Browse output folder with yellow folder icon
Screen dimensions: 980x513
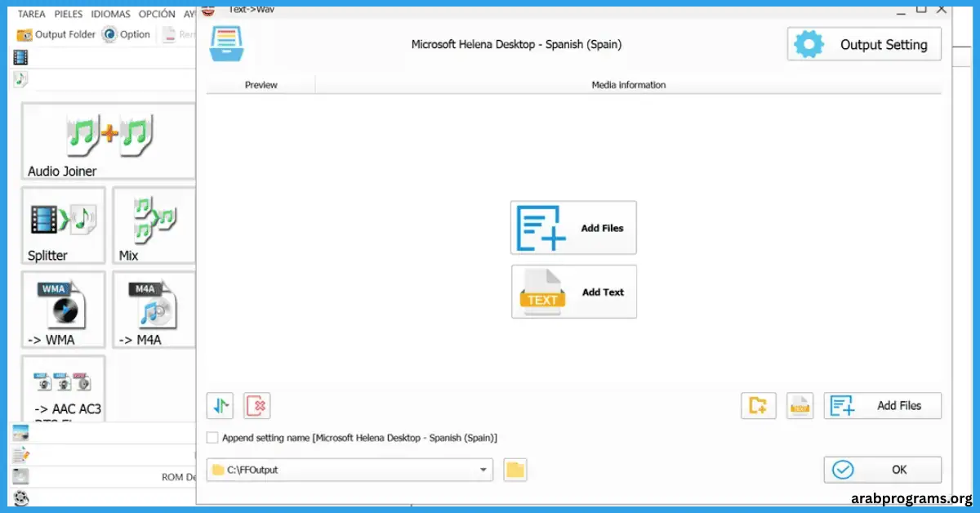coord(515,470)
